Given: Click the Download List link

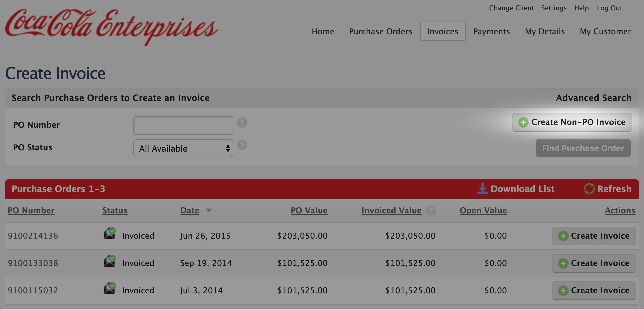Looking at the screenshot, I should click(522, 189).
